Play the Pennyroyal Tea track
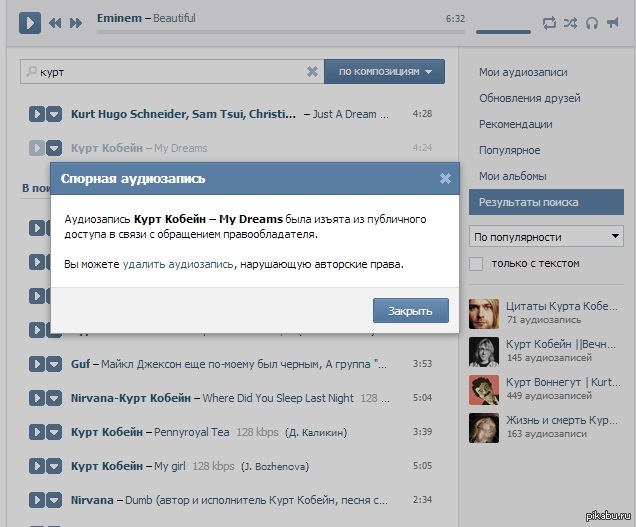Screen dimensions: 636x527 (37, 432)
